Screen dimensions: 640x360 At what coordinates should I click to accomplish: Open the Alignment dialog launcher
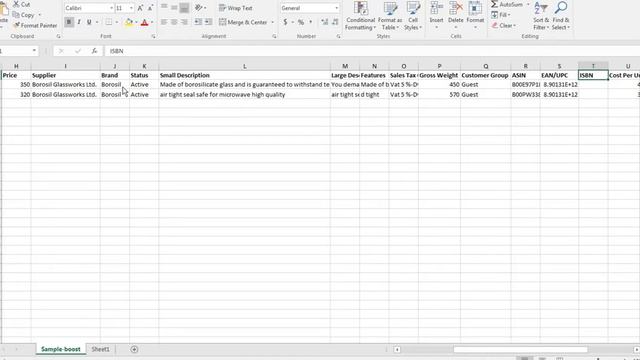pyautogui.click(x=274, y=36)
